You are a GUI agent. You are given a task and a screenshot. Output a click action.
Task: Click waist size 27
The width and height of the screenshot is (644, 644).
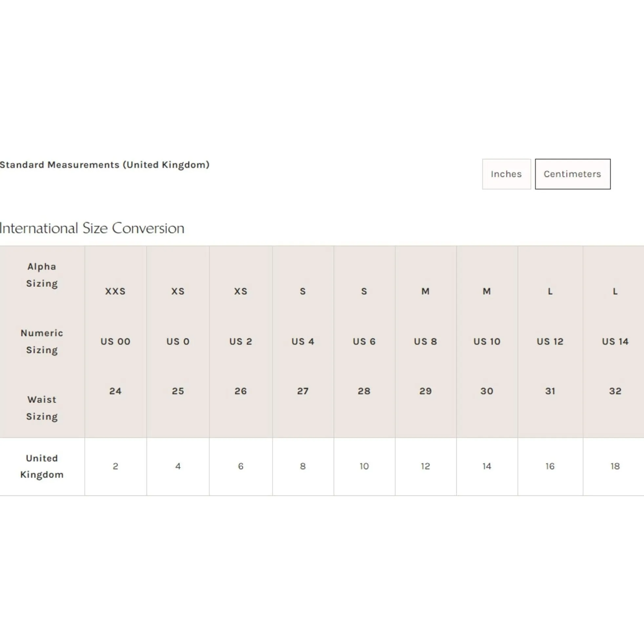[303, 391]
